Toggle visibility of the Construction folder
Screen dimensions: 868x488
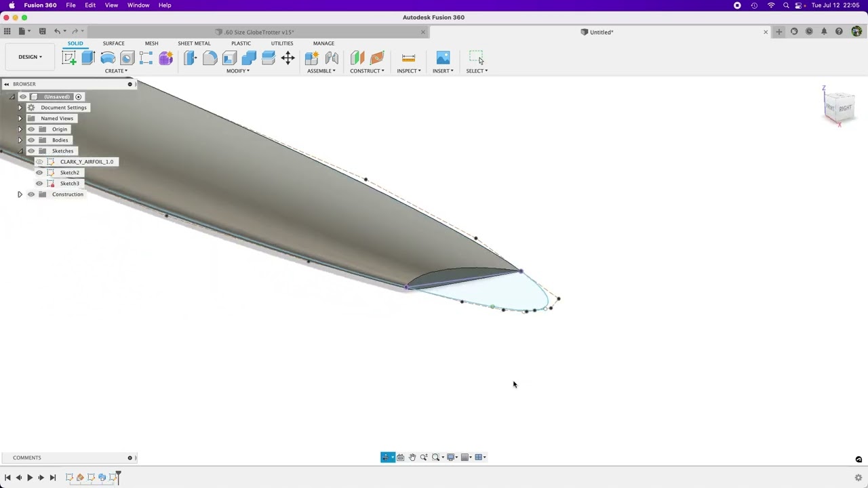(31, 195)
